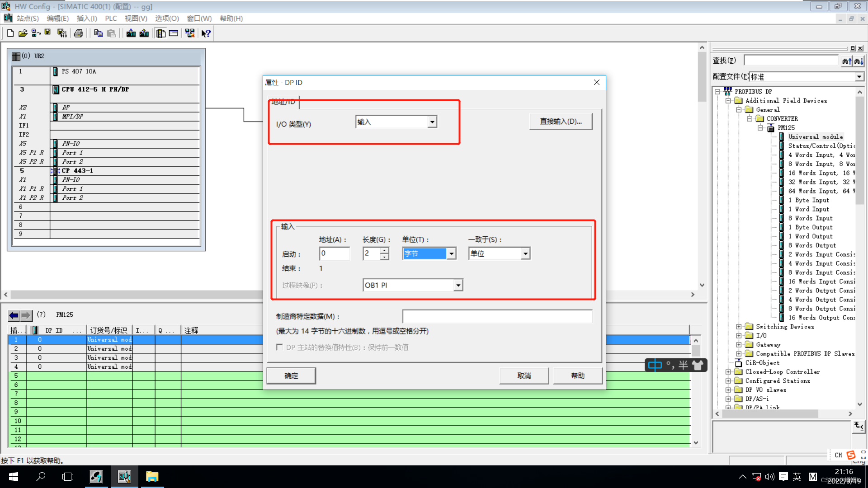Expand the Switching Devices folder
Viewport: 868px width, 488px height.
739,327
